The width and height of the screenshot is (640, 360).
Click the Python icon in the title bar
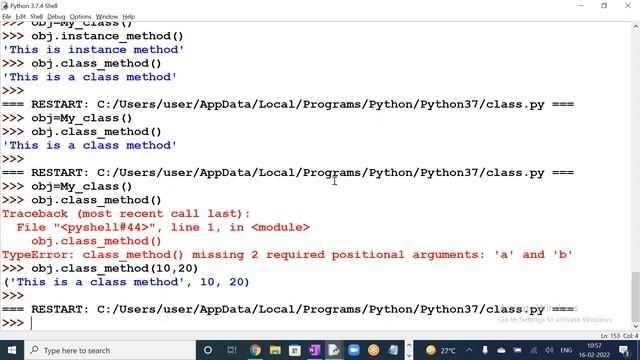click(x=5, y=6)
